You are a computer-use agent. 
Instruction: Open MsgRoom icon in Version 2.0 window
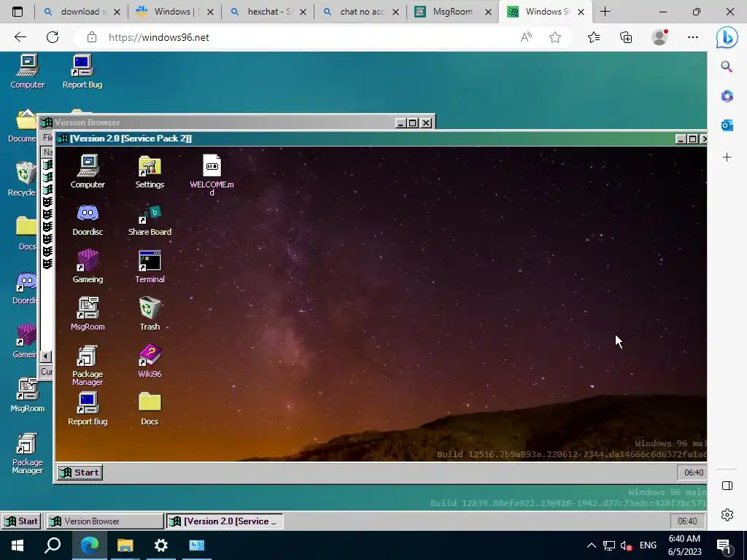tap(88, 314)
